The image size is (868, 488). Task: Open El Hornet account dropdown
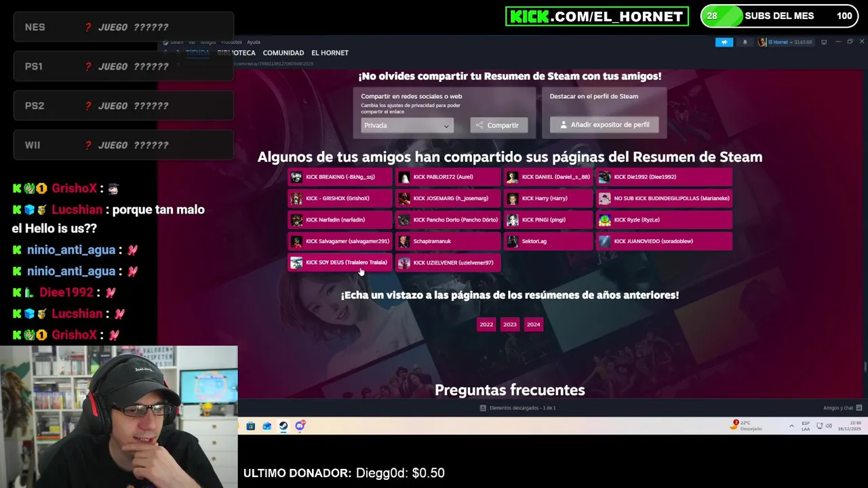785,42
